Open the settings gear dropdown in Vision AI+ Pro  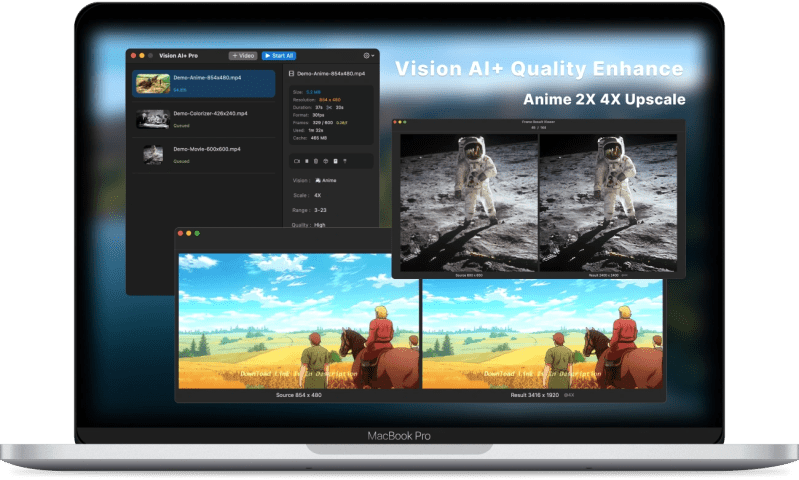click(368, 56)
